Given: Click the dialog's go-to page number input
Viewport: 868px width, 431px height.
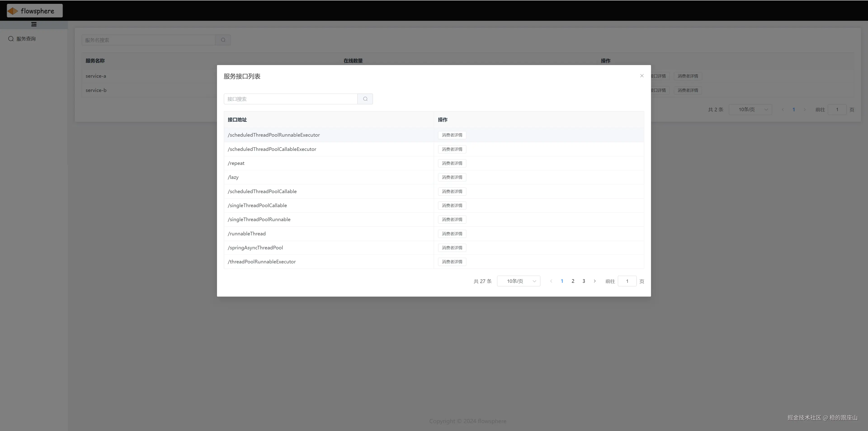Looking at the screenshot, I should tap(627, 281).
